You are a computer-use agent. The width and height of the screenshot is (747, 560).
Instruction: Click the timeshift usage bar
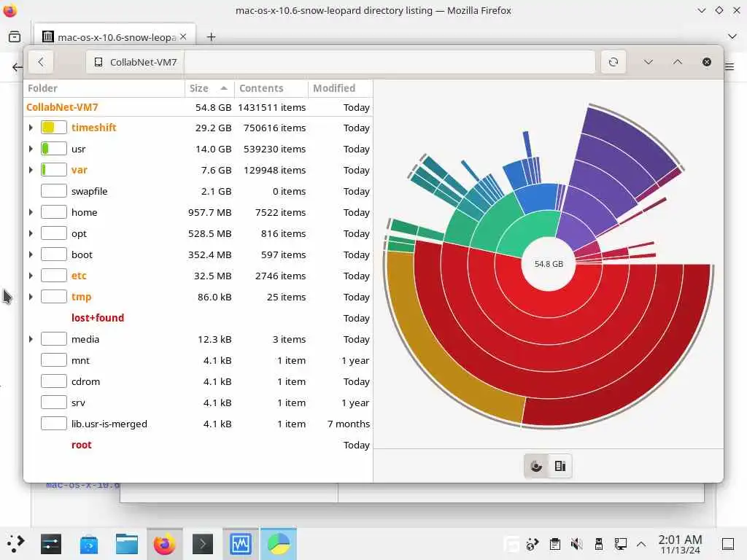coord(54,128)
